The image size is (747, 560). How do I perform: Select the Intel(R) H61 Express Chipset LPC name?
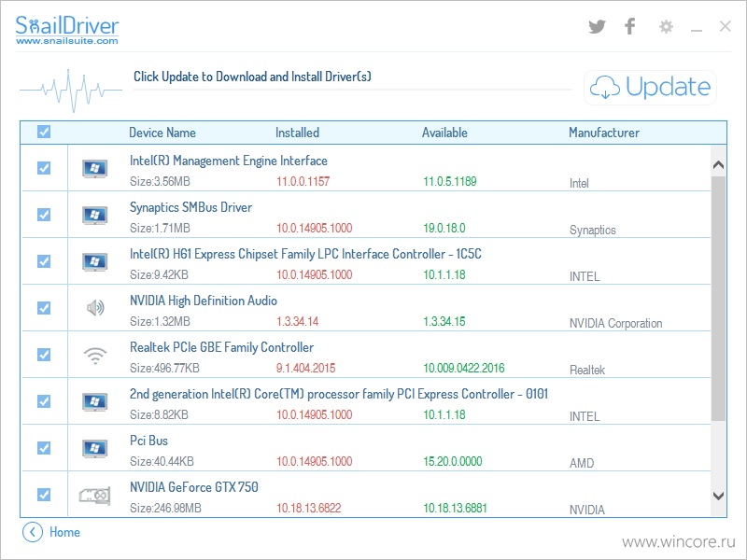pos(305,254)
